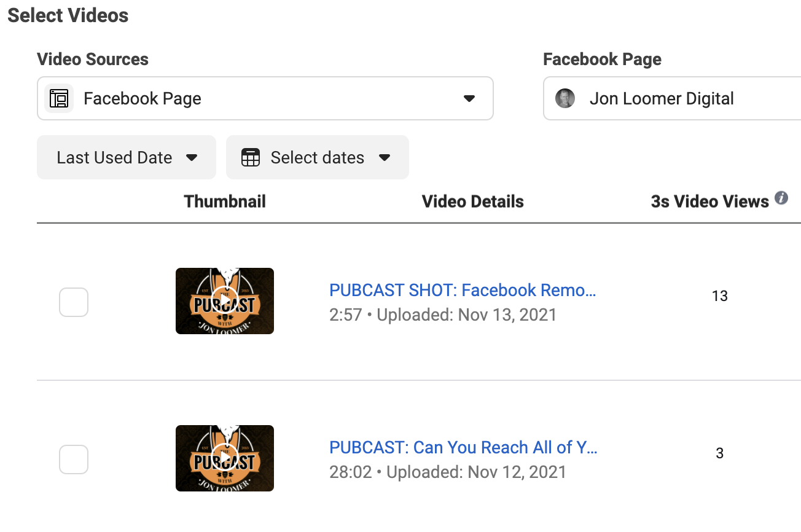Click the Facebook Page source icon
Image resolution: width=801 pixels, height=532 pixels.
click(x=59, y=98)
